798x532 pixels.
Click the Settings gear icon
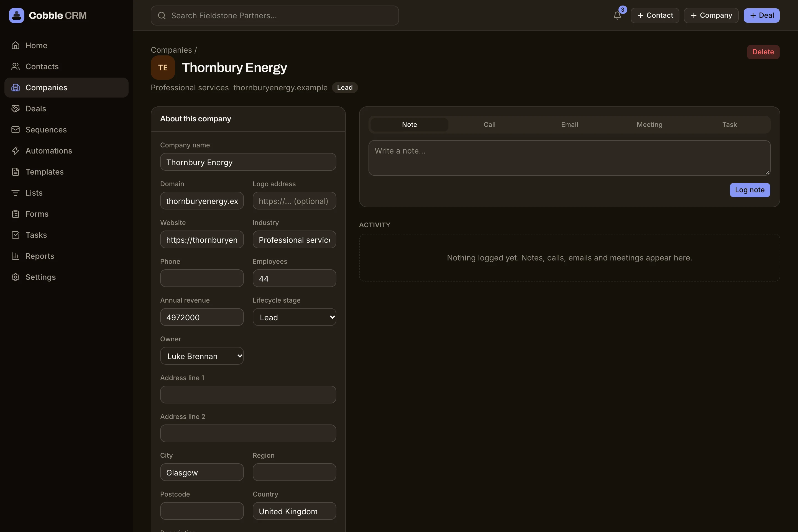click(x=16, y=277)
